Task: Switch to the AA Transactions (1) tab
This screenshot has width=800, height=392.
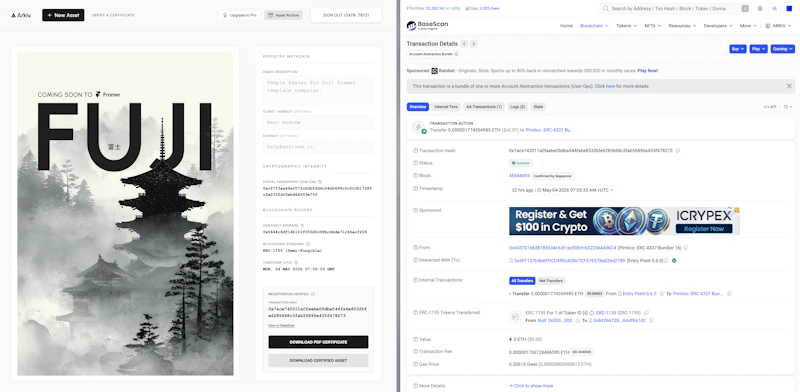Action: point(484,107)
